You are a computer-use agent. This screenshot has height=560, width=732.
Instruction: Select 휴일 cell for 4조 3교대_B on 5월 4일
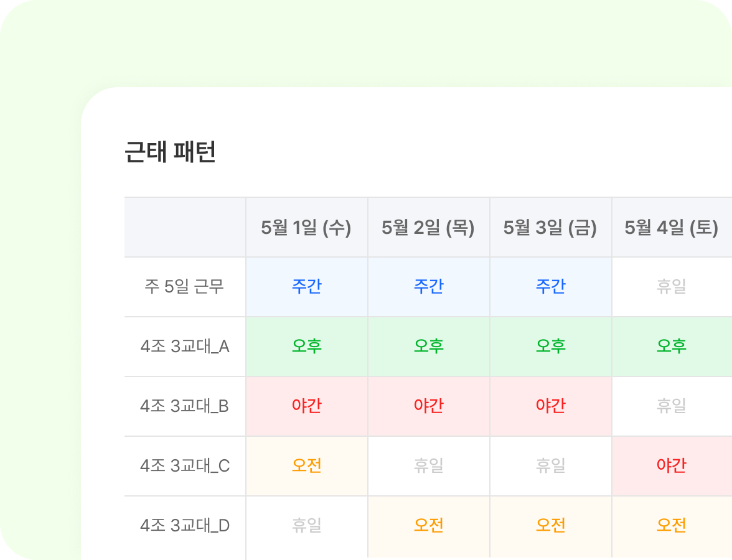click(671, 406)
